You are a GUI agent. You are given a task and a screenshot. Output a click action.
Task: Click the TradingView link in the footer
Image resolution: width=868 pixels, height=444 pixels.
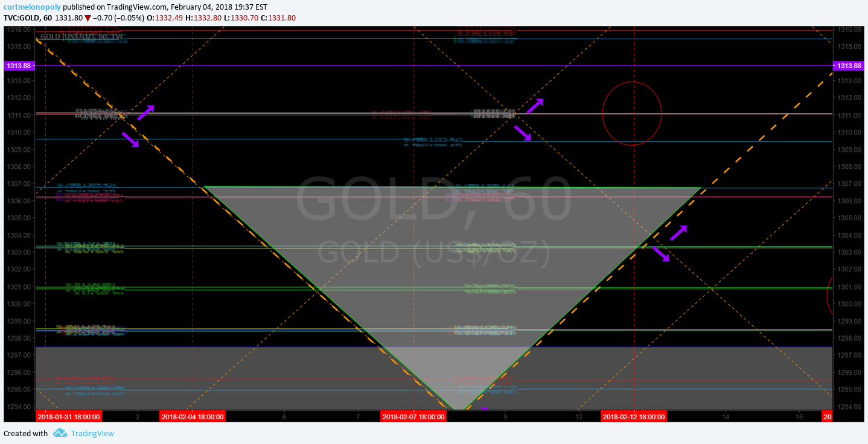[92, 433]
